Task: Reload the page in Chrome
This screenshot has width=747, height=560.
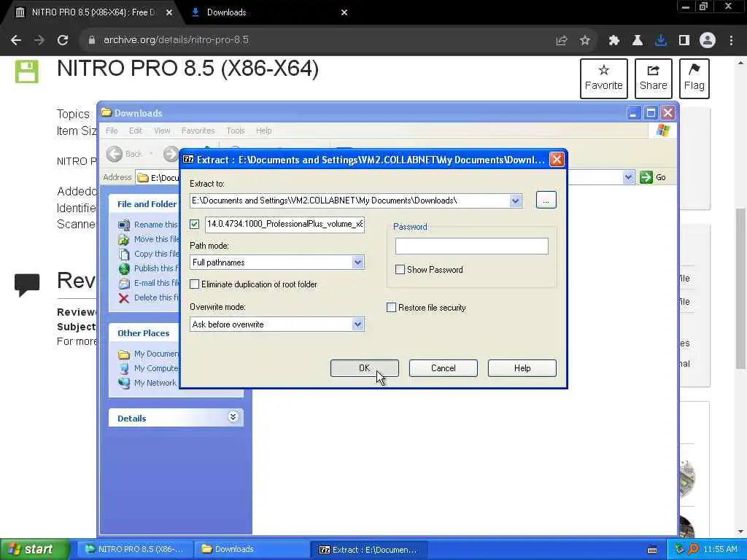Action: [x=63, y=40]
